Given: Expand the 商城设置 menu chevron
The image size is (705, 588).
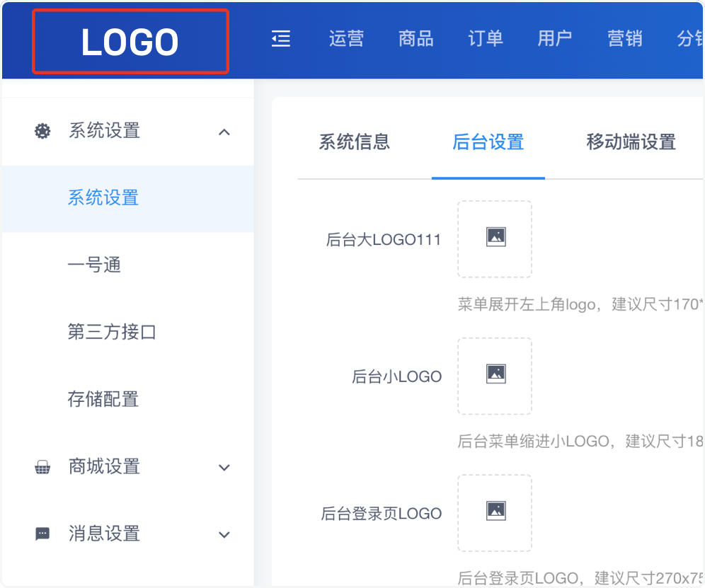Looking at the screenshot, I should click(x=224, y=468).
